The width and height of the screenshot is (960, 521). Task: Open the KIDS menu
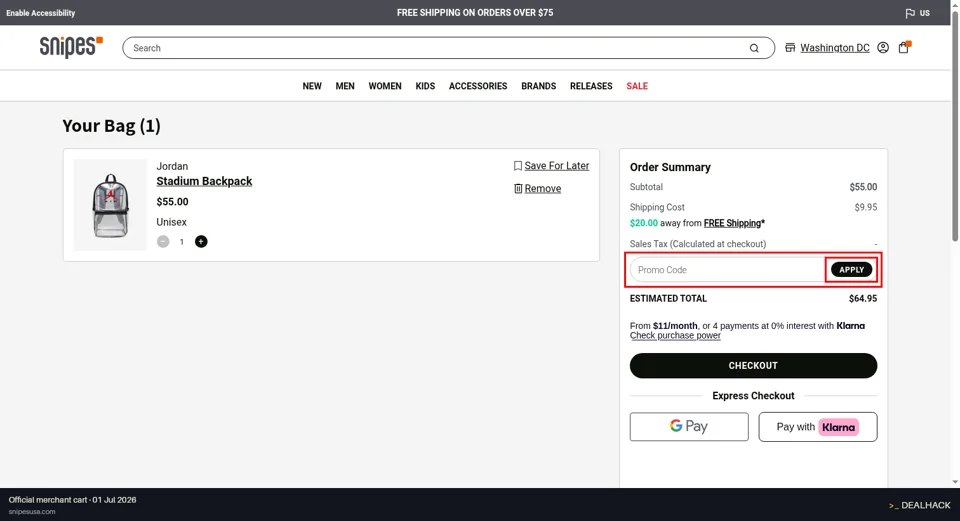point(425,86)
